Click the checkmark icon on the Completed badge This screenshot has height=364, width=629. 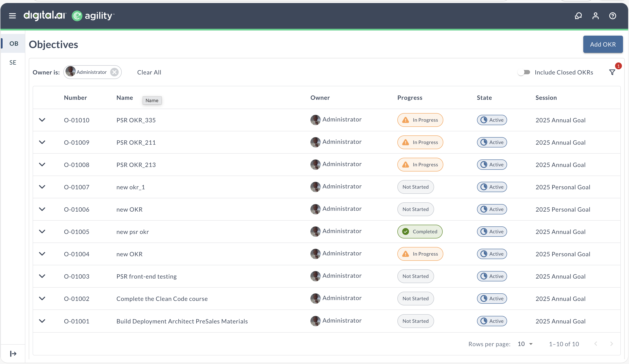[406, 232]
